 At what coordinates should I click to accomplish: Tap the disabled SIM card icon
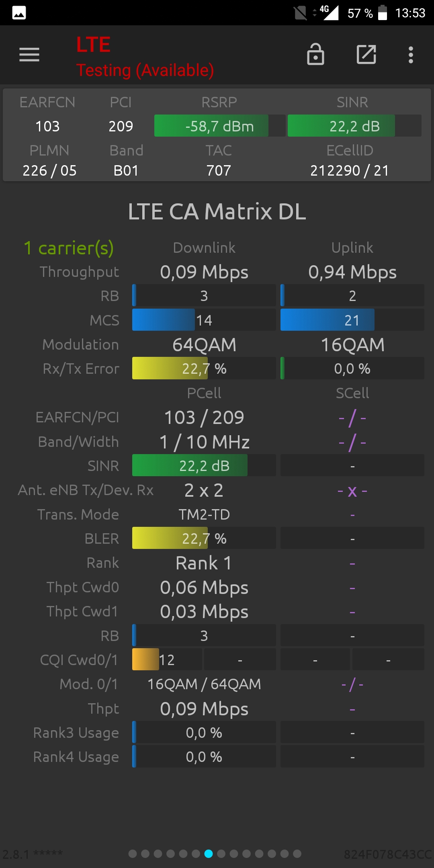(x=300, y=13)
